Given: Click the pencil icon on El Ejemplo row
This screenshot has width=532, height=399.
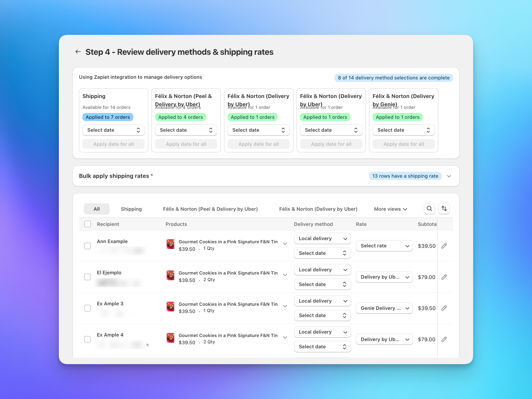Looking at the screenshot, I should coord(444,277).
